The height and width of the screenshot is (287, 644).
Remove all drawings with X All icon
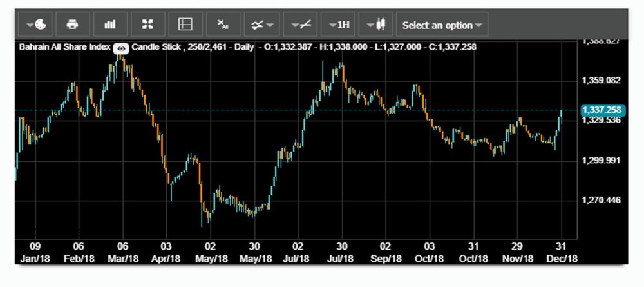[x=223, y=25]
